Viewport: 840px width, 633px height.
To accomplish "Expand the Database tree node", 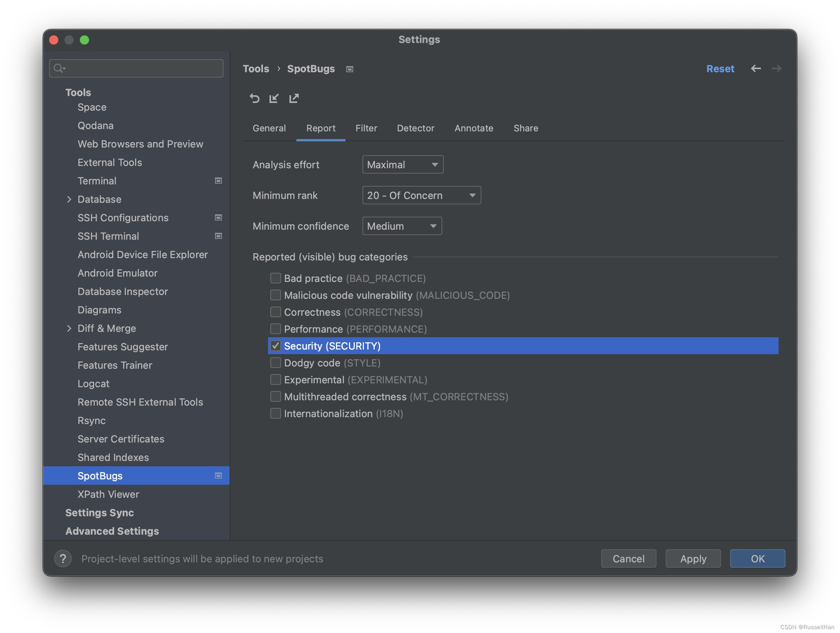I will coord(69,199).
